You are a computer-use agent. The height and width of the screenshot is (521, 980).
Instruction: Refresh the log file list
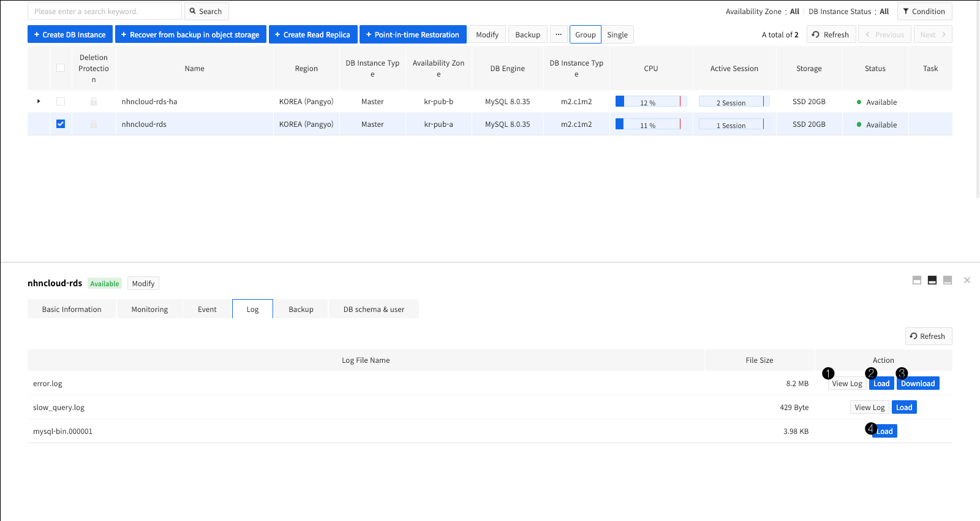929,336
